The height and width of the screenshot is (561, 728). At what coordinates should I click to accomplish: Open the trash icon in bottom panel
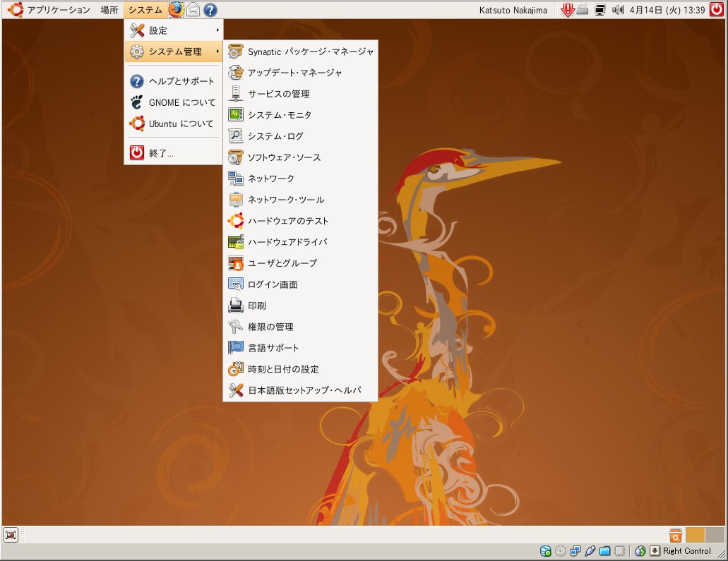[676, 535]
